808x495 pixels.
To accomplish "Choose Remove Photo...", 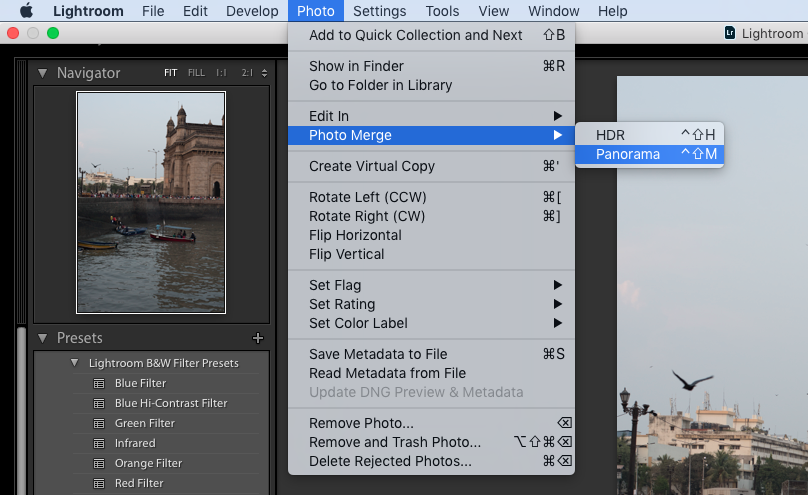I will coord(431,423).
